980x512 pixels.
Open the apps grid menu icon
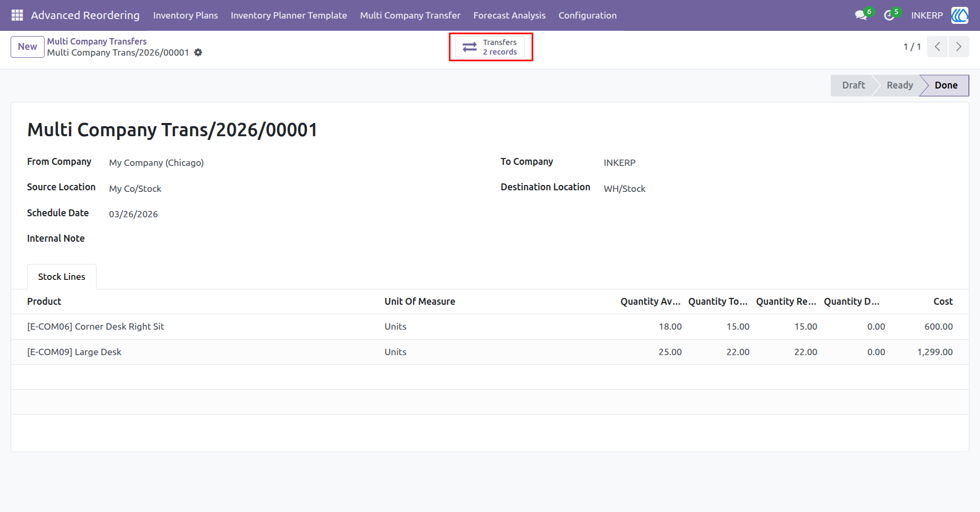coord(17,15)
